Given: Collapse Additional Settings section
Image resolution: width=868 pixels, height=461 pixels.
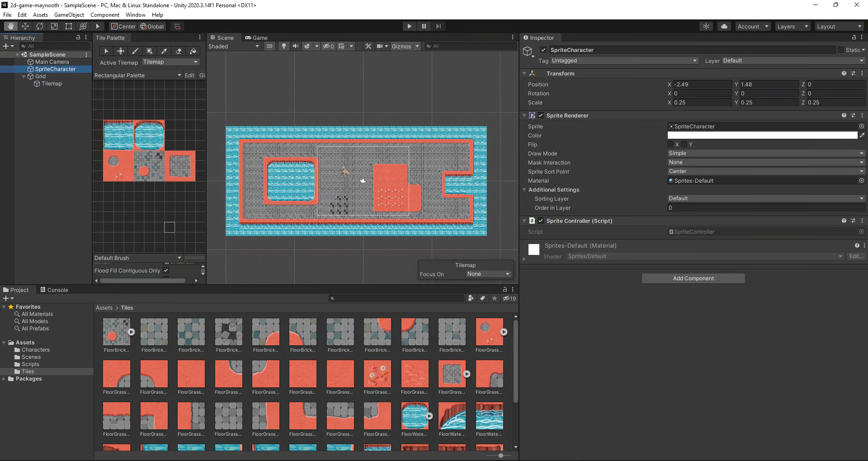Looking at the screenshot, I should tap(524, 190).
